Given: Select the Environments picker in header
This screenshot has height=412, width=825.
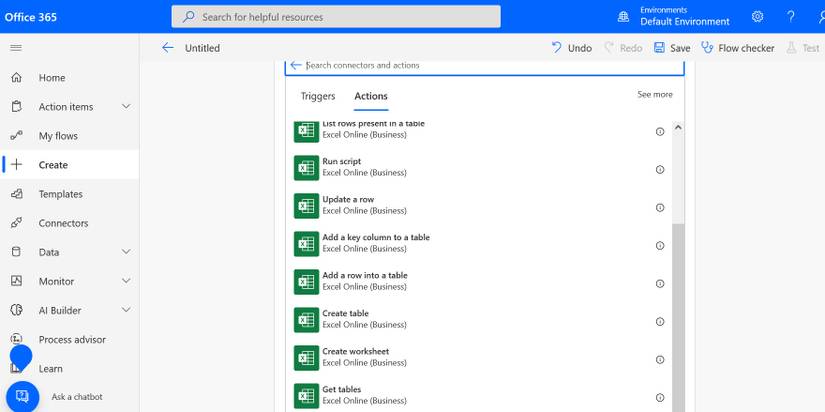Looking at the screenshot, I should tap(685, 16).
